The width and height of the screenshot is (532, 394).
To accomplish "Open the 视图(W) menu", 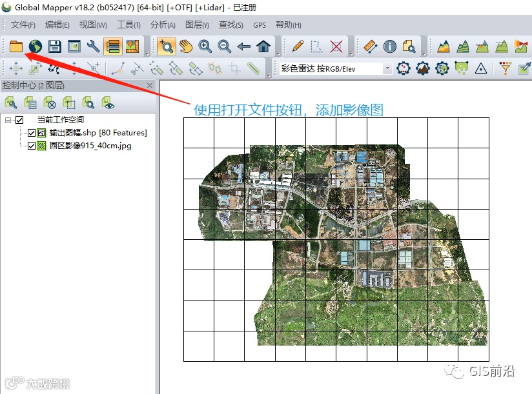I will pyautogui.click(x=93, y=25).
